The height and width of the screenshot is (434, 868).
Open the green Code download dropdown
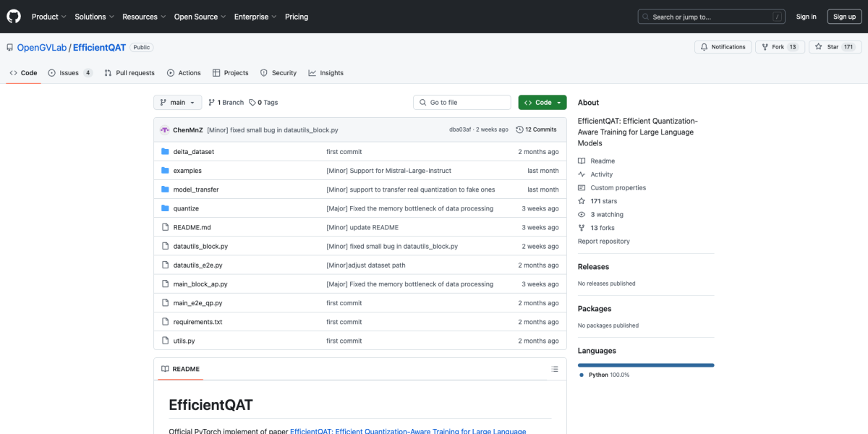tap(542, 102)
